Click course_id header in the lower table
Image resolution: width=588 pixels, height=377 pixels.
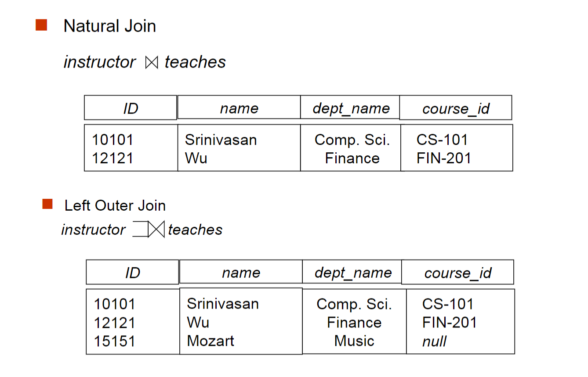click(x=457, y=273)
